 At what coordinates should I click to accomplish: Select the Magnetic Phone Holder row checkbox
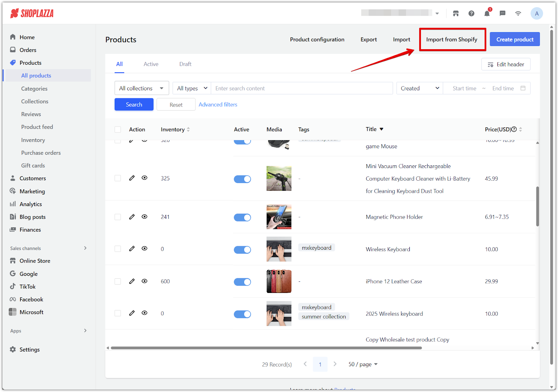[118, 217]
